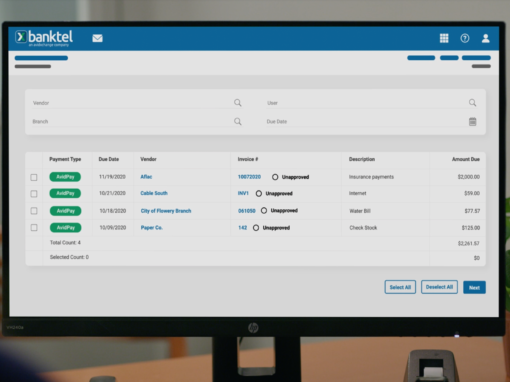Click the Internet description cell
The height and width of the screenshot is (382, 510).
[x=357, y=193]
